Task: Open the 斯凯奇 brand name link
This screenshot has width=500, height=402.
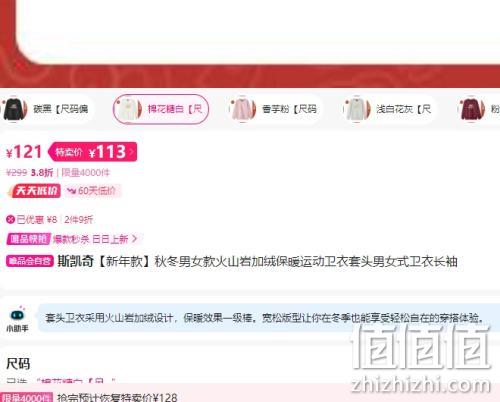Action: tap(75, 261)
